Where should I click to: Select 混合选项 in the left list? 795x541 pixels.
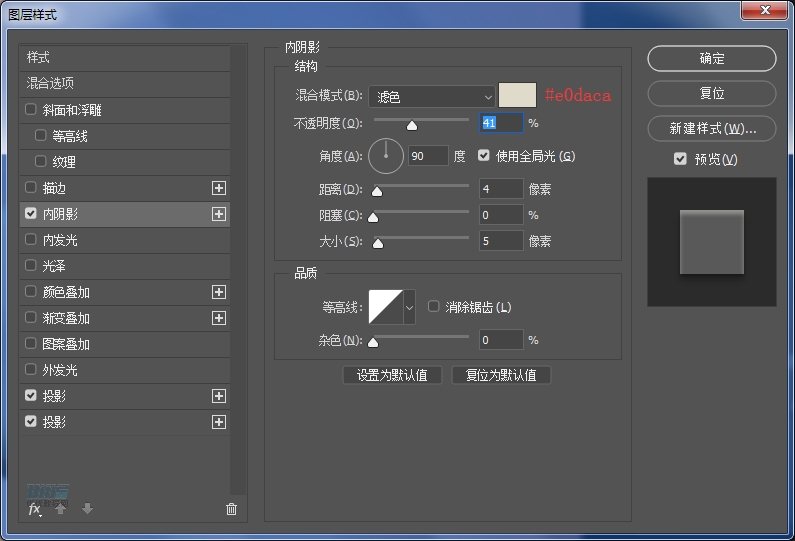[x=50, y=84]
